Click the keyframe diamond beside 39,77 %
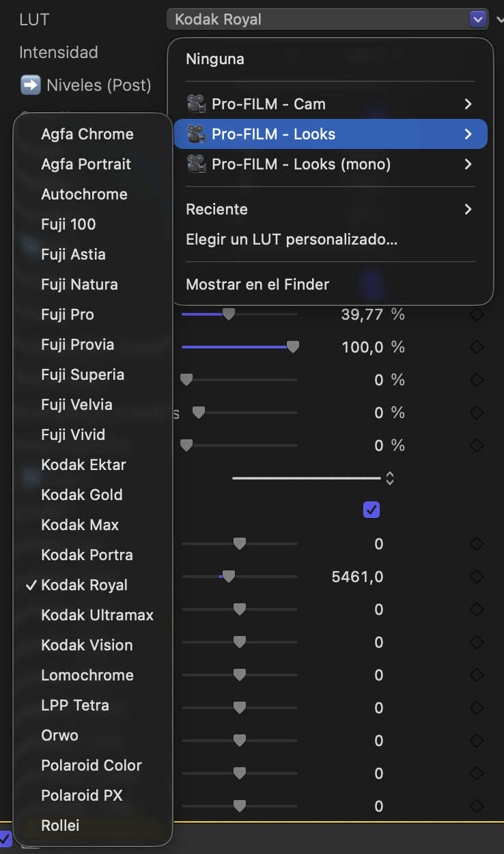This screenshot has height=854, width=504. coord(476,314)
